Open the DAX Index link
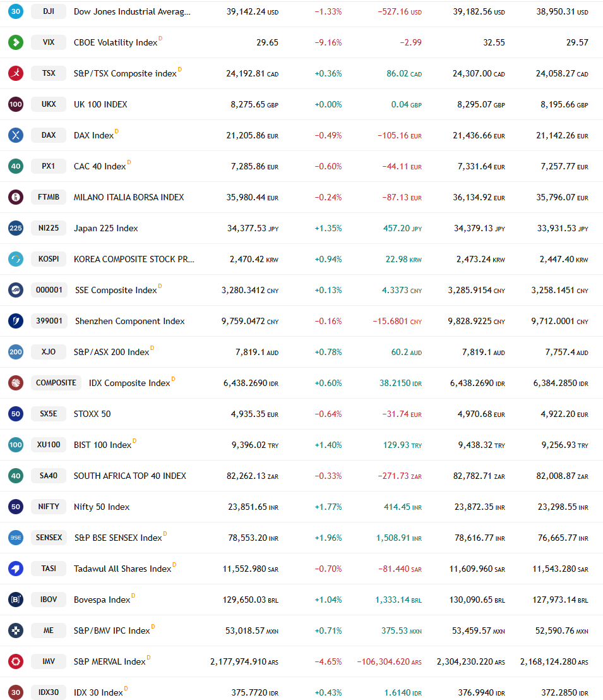 click(x=93, y=135)
